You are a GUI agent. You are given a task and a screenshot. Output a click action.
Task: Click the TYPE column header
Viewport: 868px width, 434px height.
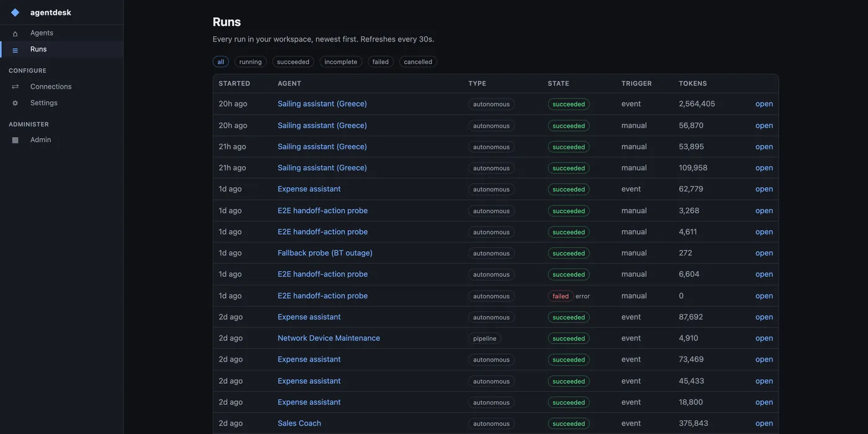tap(477, 84)
